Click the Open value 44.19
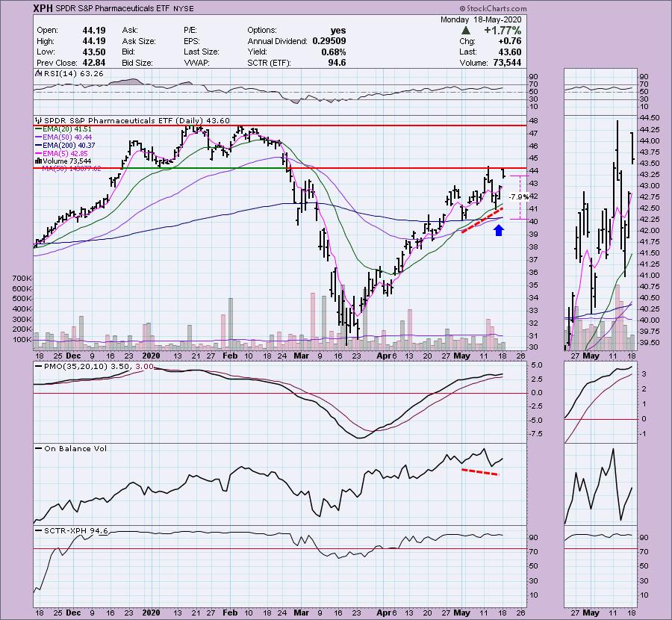 tap(94, 31)
